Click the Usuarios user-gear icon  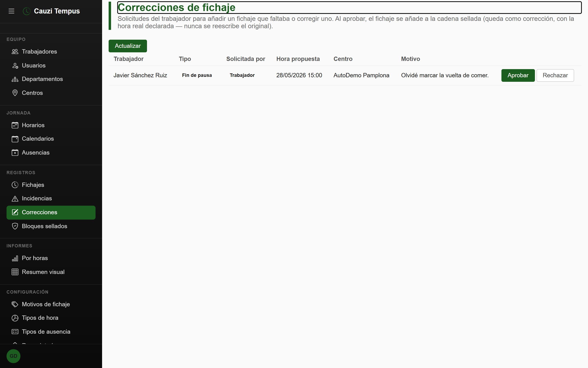15,65
